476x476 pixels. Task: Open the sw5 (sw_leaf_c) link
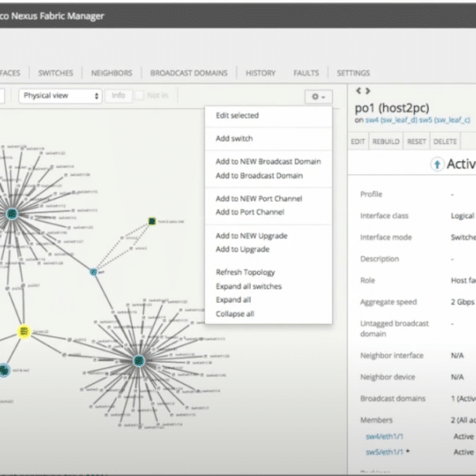tap(444, 120)
